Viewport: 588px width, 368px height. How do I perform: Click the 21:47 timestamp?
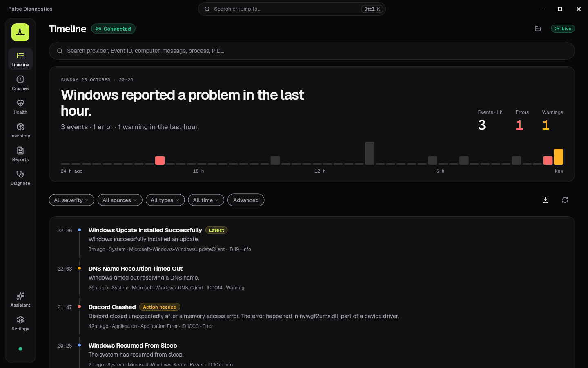[65, 307]
